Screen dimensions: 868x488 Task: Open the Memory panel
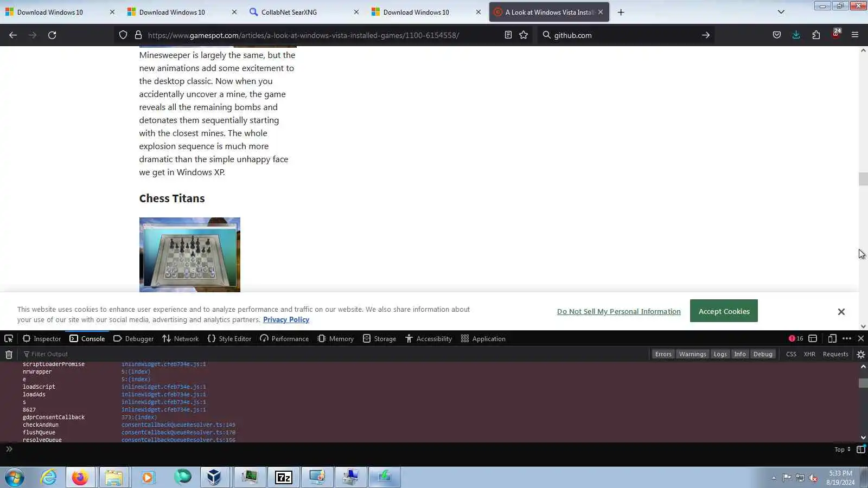pyautogui.click(x=335, y=338)
